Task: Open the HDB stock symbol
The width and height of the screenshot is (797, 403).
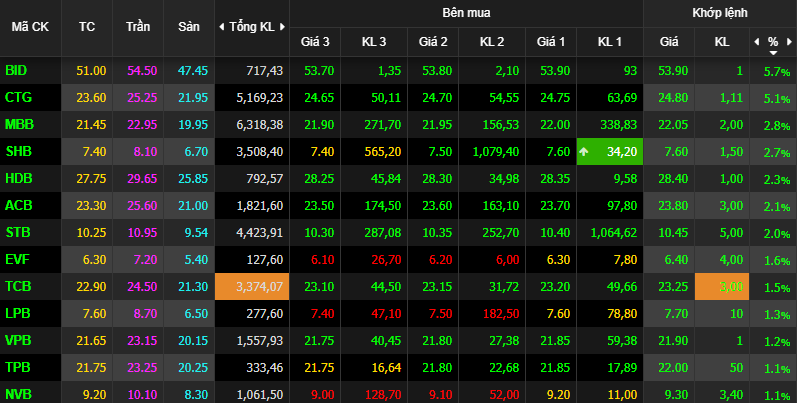Action: coord(18,178)
